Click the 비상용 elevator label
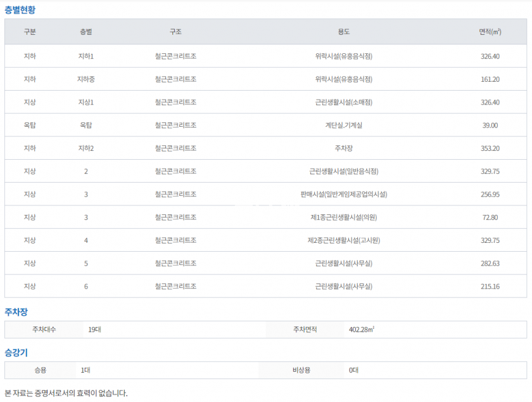Viewport: 532px width, 402px height. [x=301, y=370]
